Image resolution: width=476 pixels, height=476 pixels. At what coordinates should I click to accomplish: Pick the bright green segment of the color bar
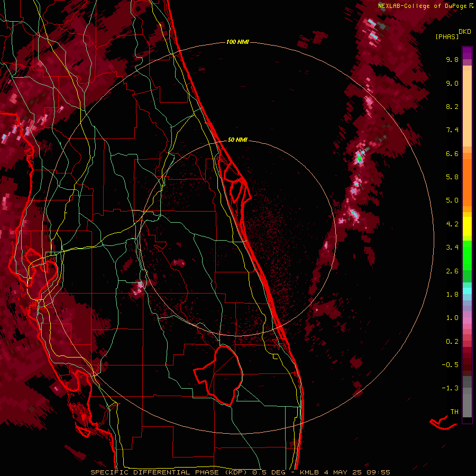(467, 255)
